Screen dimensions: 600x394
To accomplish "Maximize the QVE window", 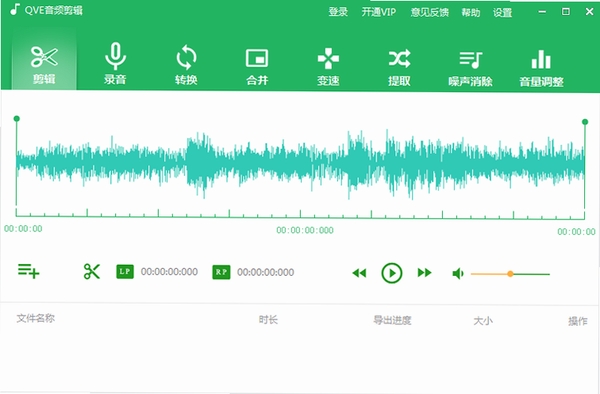I will [x=566, y=12].
